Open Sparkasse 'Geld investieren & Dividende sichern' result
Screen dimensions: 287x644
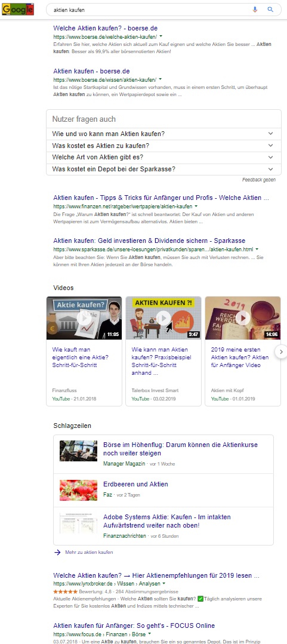(149, 241)
